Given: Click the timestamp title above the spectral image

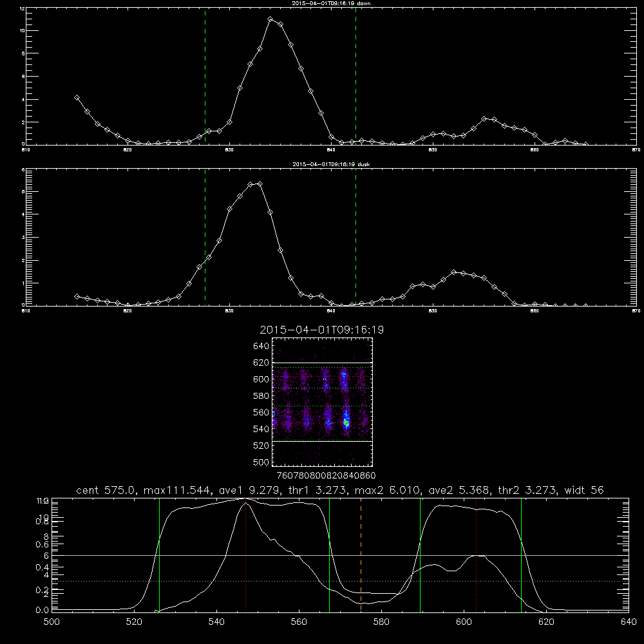Looking at the screenshot, I should 321,330.
